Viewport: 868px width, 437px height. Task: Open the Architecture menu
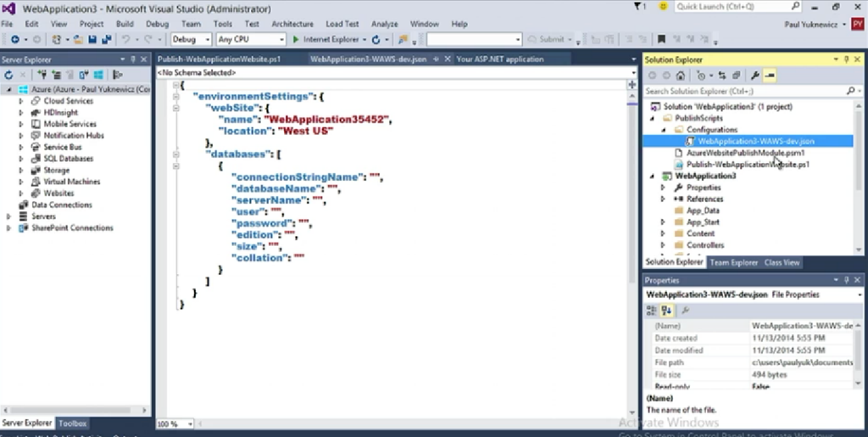coord(292,24)
